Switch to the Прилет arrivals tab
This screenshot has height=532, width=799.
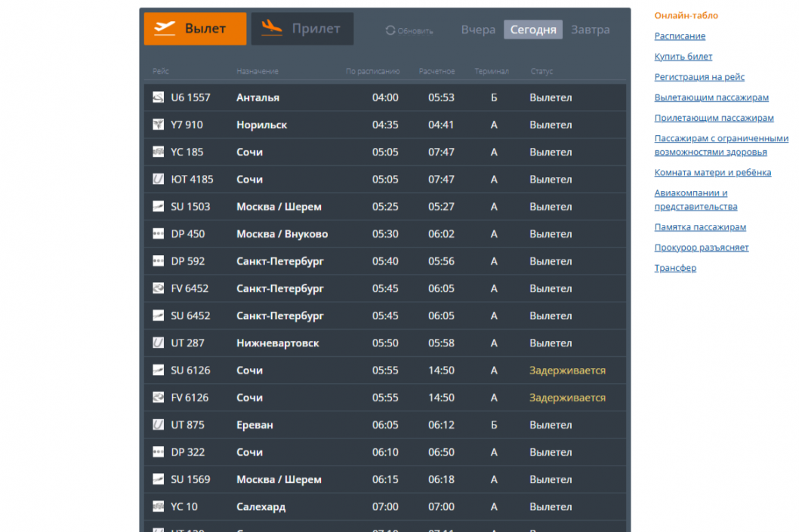point(302,29)
